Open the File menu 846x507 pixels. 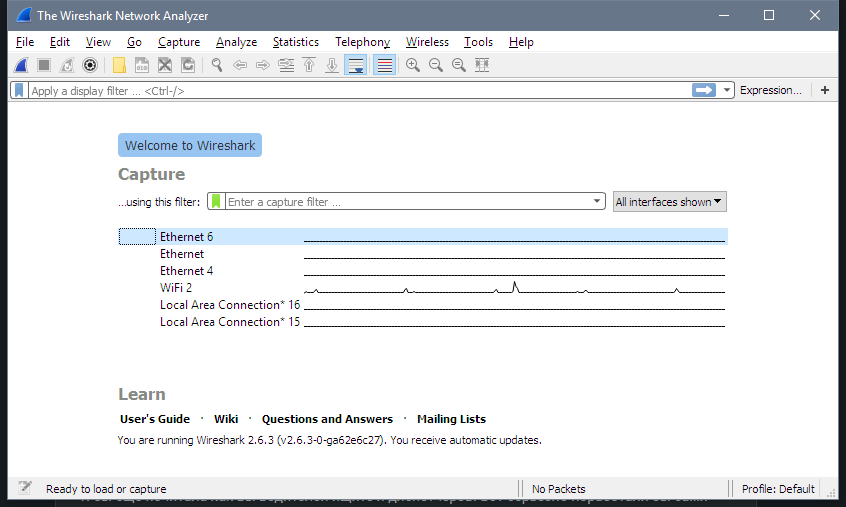click(25, 42)
